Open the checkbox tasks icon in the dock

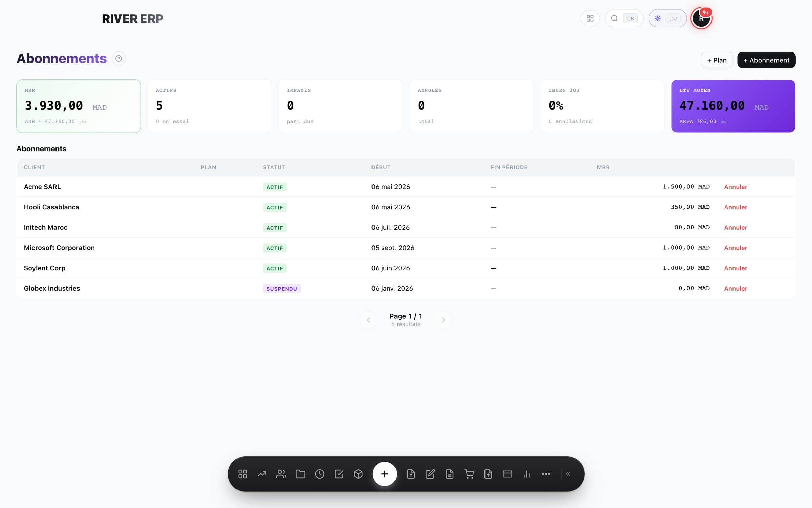(x=339, y=474)
